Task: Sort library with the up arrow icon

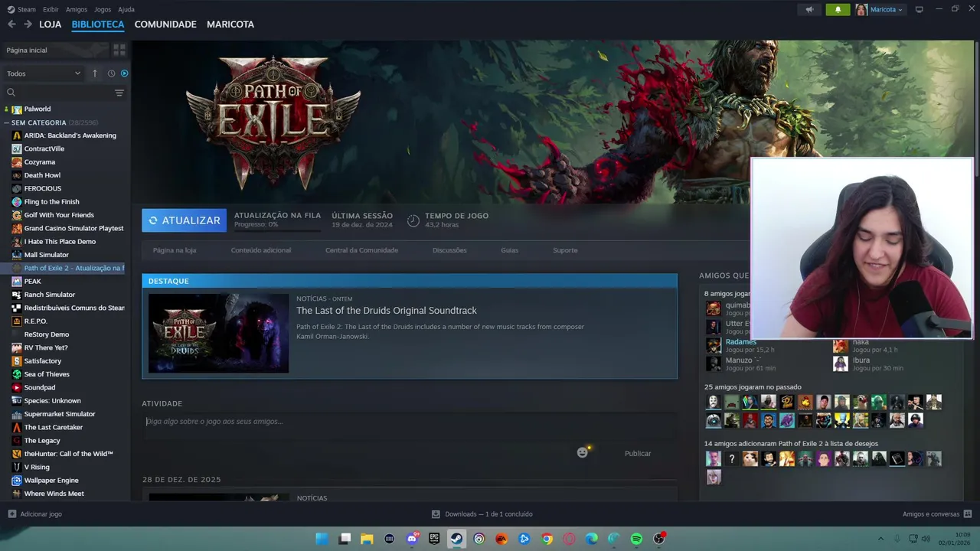Action: [95, 73]
